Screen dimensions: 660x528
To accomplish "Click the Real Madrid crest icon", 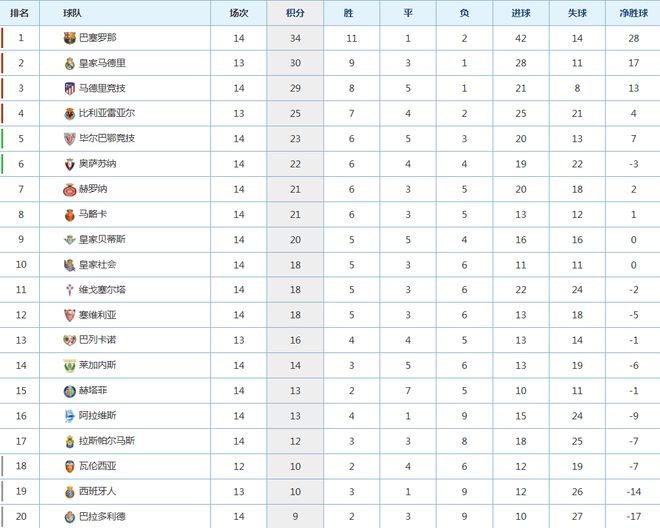I will point(69,64).
